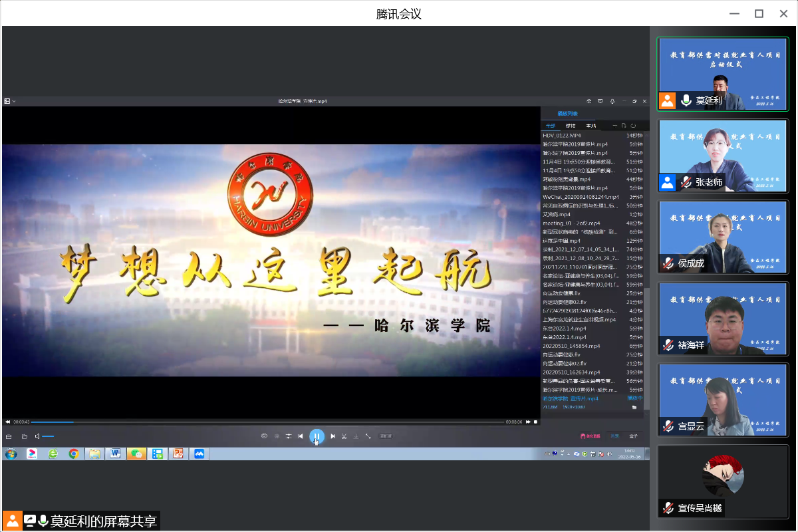
Task: Click the WeChat icon in the taskbar
Action: [x=136, y=454]
